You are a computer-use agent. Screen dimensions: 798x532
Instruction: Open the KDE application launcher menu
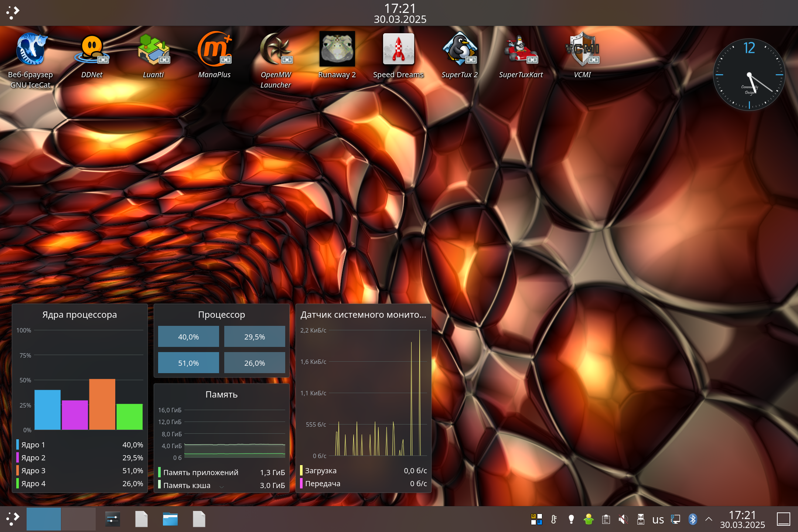[13, 519]
